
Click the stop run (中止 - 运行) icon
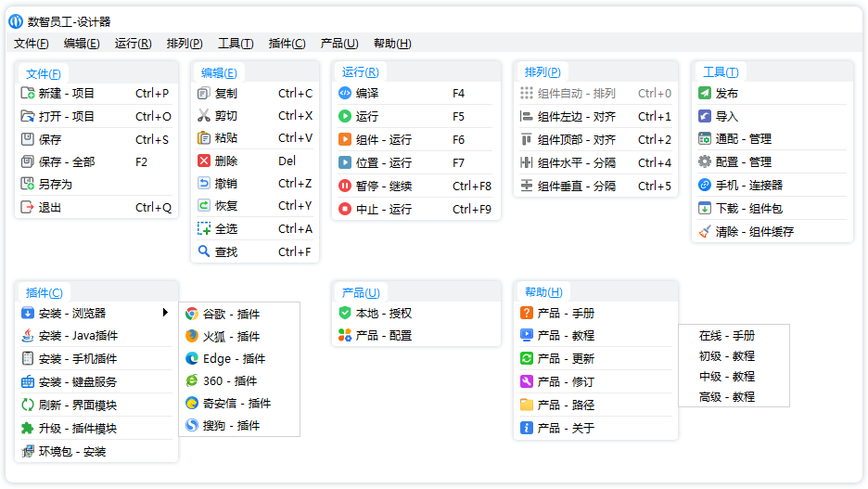344,209
